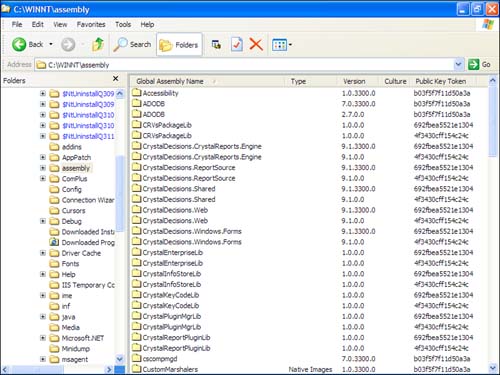The width and height of the screenshot is (500, 375).
Task: Click the address bar path field
Action: [245, 65]
